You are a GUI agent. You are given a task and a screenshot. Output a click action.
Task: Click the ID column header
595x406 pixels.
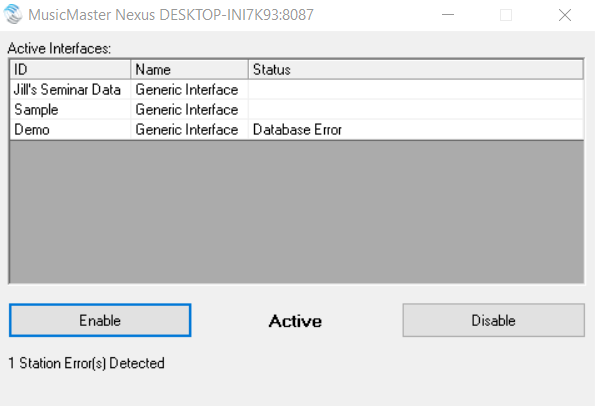70,69
